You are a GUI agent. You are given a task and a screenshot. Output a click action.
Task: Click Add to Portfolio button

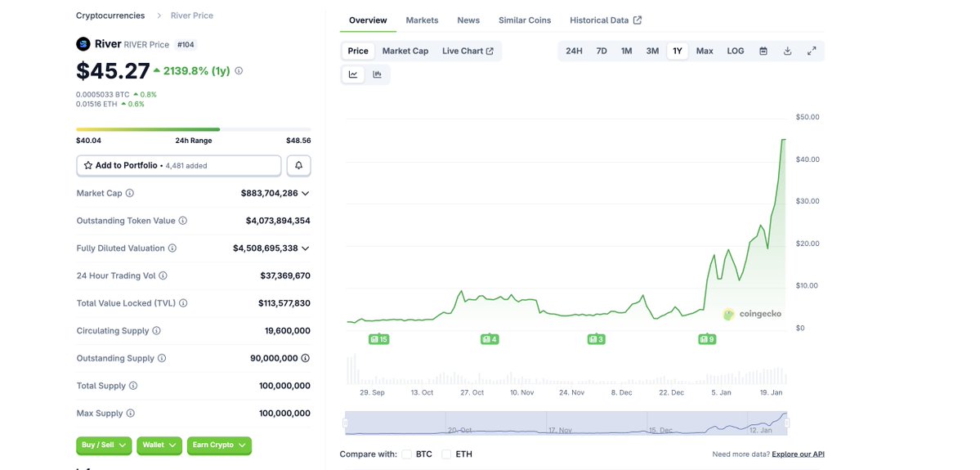178,165
